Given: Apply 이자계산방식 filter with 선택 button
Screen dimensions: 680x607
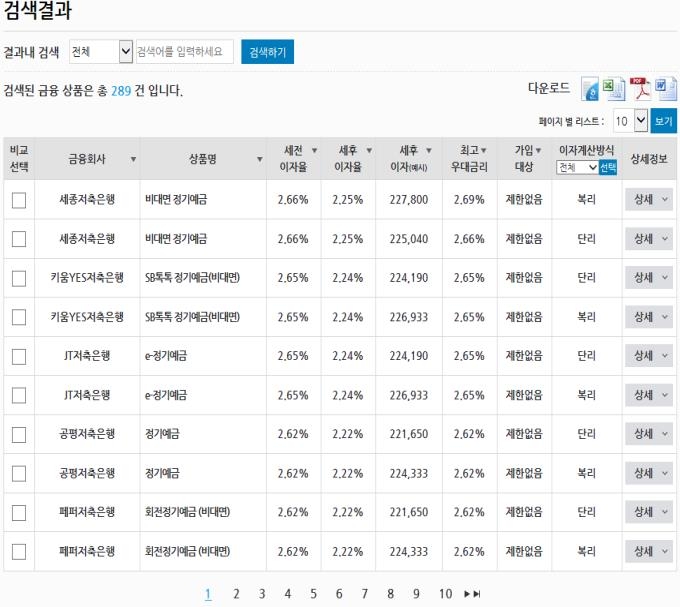Looking at the screenshot, I should 608,167.
